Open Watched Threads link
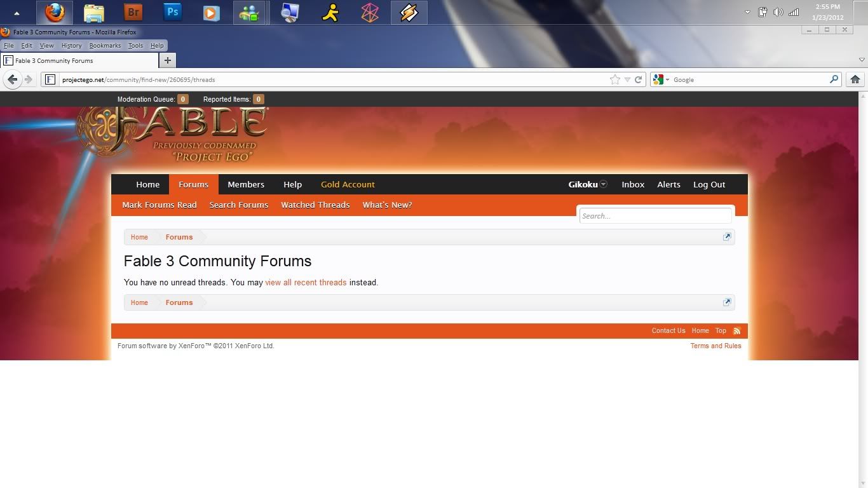868x488 pixels. point(315,205)
